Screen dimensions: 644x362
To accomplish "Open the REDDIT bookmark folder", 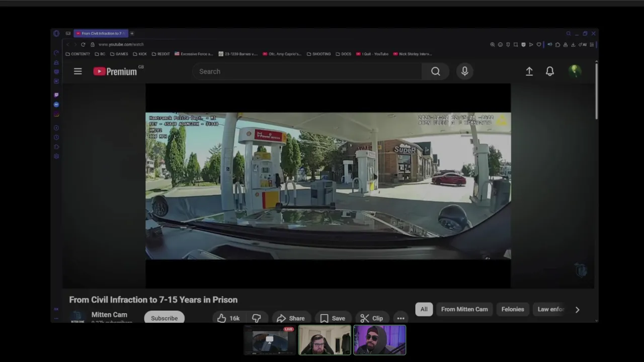I will [161, 54].
